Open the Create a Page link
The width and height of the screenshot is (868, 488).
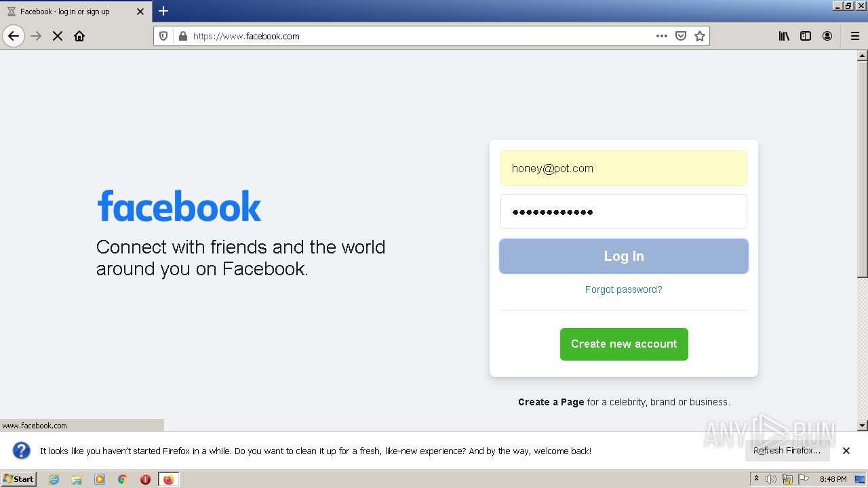click(x=551, y=402)
